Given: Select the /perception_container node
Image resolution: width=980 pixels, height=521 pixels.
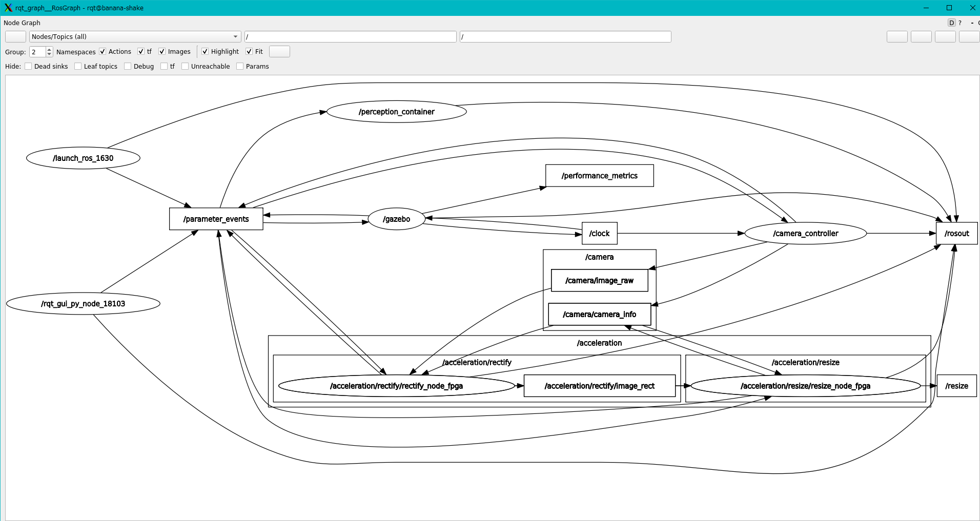Looking at the screenshot, I should [397, 112].
